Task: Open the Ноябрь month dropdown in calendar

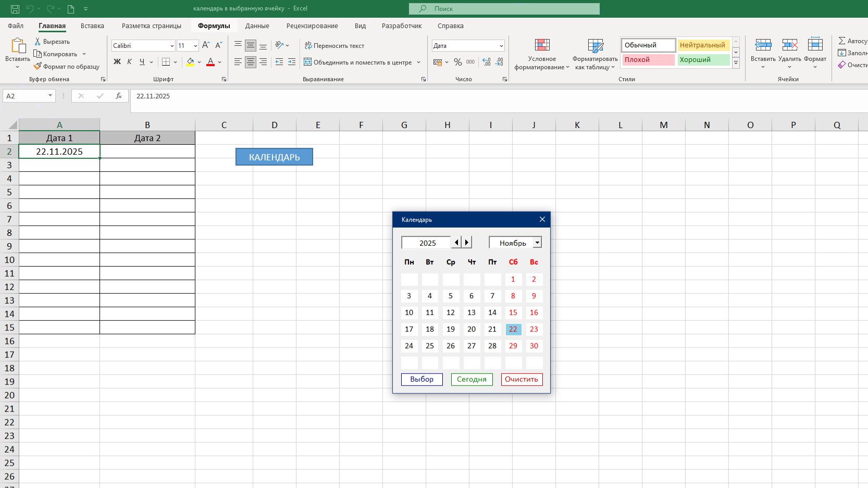Action: 537,243
